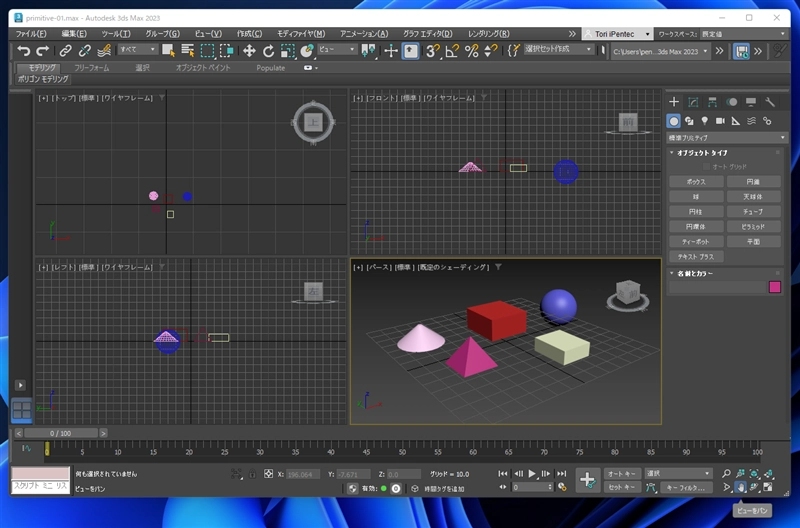Open the Motion command panel tab
Viewport: 800px width, 528px height.
732,102
